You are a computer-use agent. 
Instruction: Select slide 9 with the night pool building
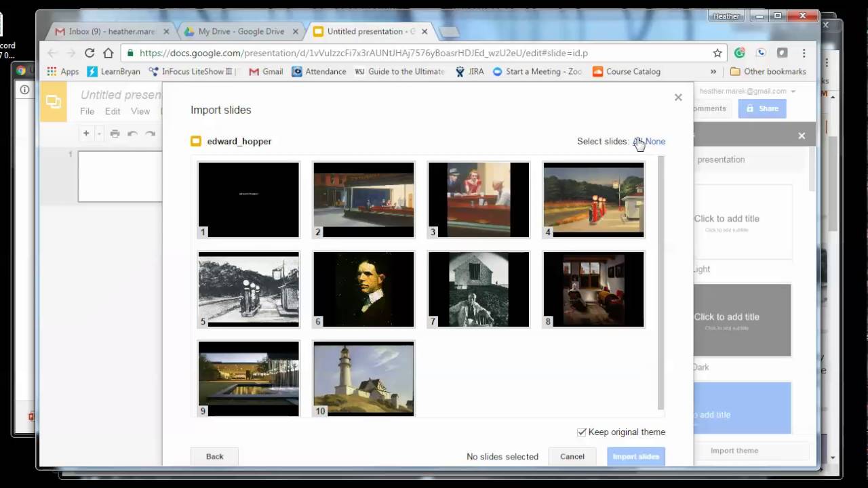pos(248,379)
